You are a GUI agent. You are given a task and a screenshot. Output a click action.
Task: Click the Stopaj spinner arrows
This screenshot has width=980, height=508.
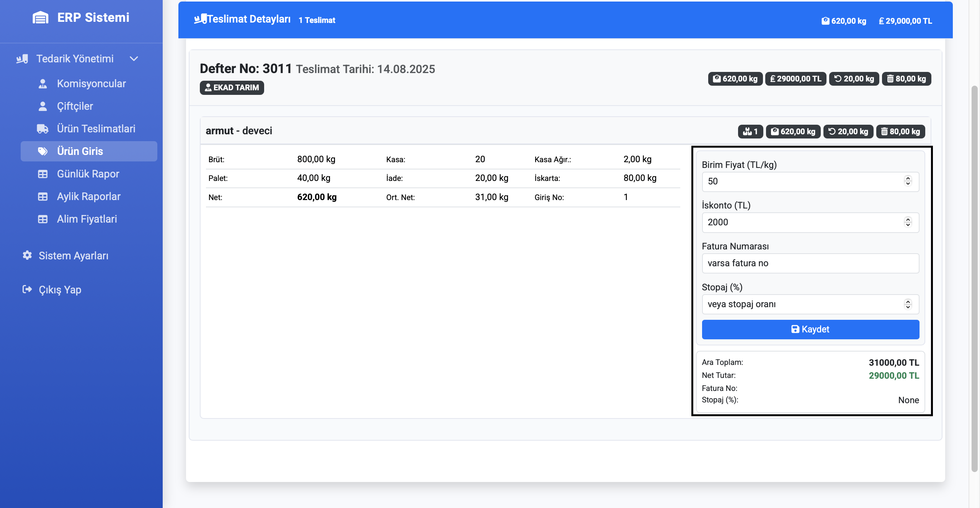[908, 304]
